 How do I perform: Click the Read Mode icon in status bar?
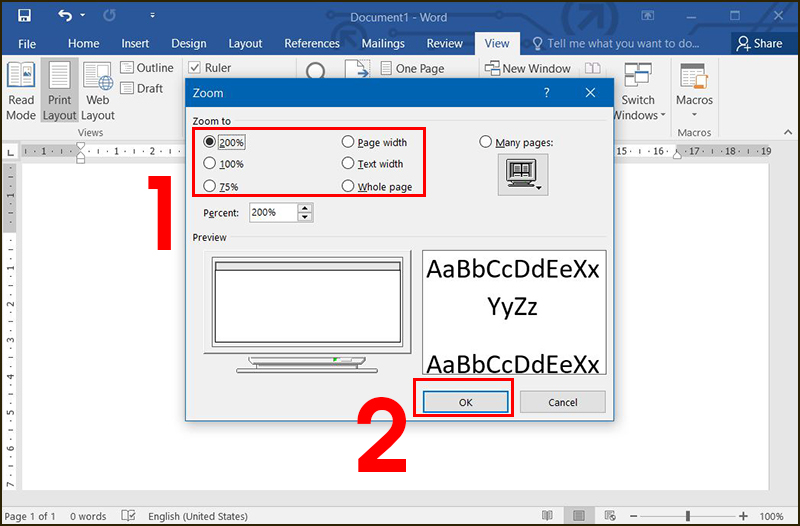tap(547, 516)
